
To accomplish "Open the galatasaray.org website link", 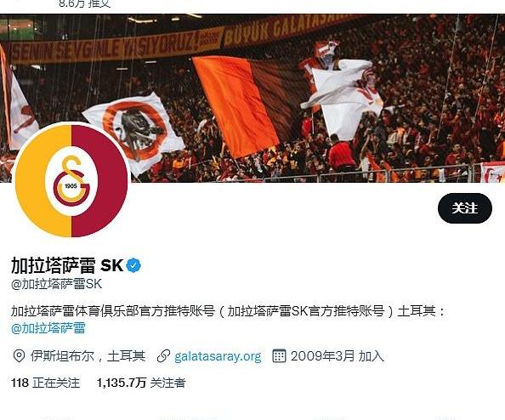I will tap(218, 356).
